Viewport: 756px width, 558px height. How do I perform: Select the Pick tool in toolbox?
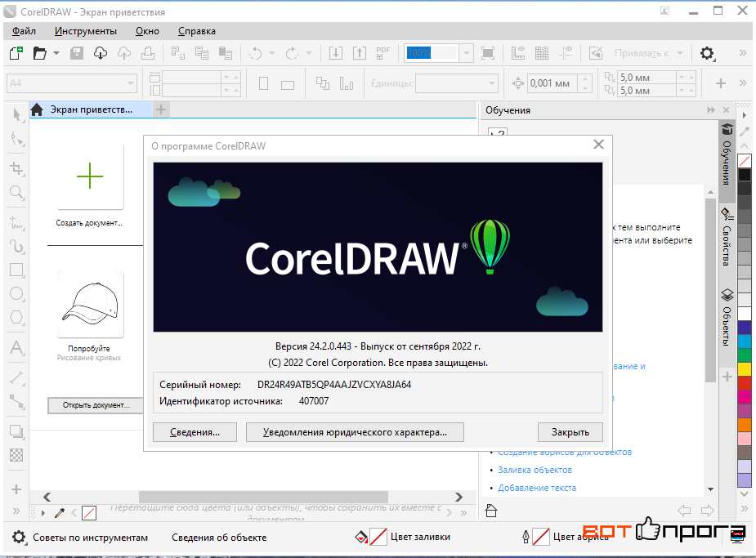tap(17, 114)
